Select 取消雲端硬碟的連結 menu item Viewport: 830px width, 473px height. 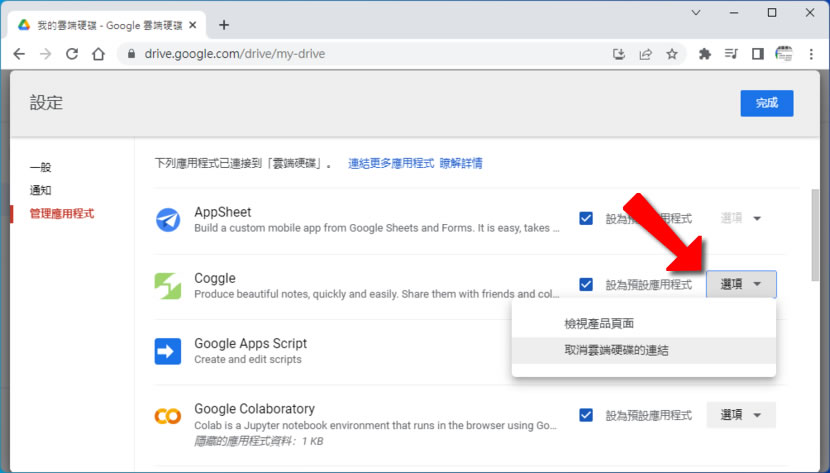644,350
